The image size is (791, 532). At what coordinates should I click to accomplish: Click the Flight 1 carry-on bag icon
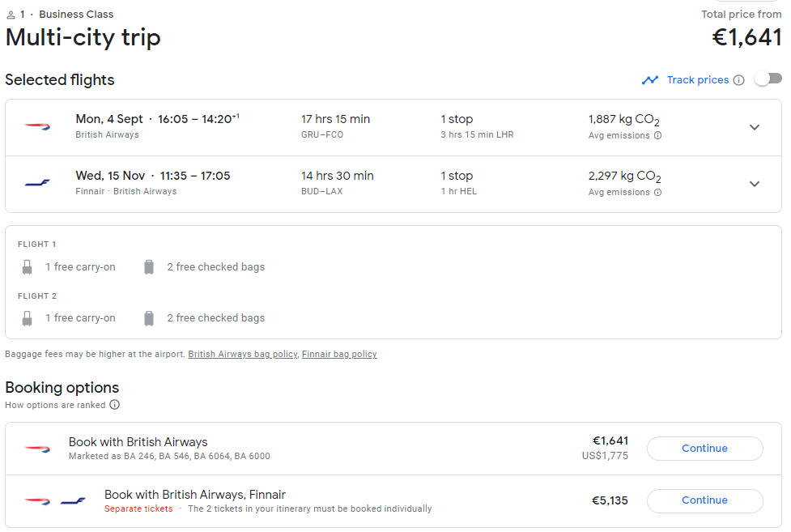point(28,267)
